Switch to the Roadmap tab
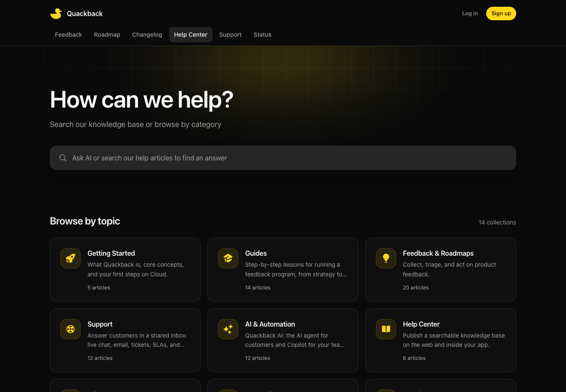Viewport: 566px width, 392px height. pos(107,35)
